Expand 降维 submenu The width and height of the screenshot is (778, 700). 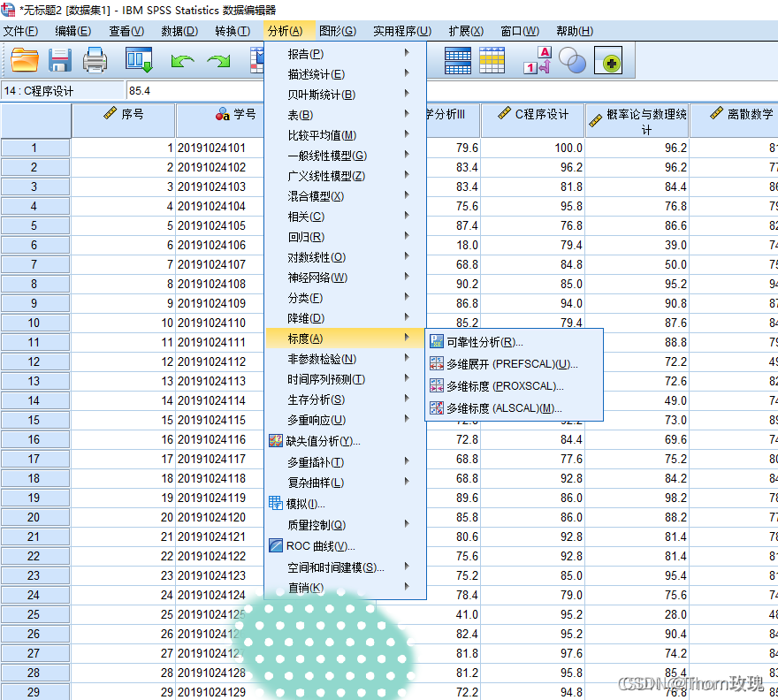pyautogui.click(x=346, y=318)
